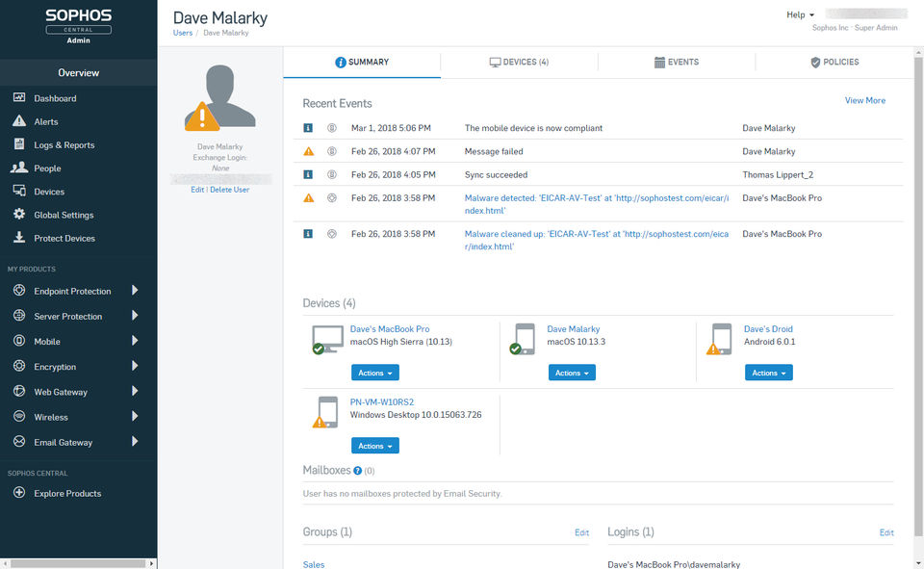
Task: Click info icon on Sync succeeded event
Action: pyautogui.click(x=308, y=174)
